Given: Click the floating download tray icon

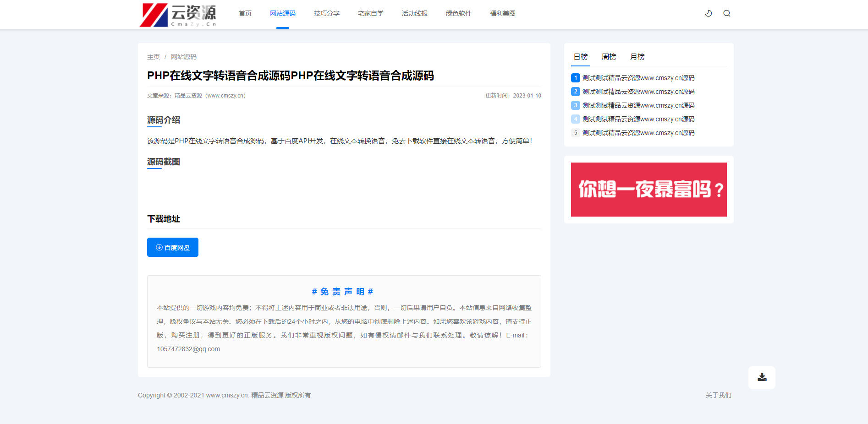Looking at the screenshot, I should point(762,377).
